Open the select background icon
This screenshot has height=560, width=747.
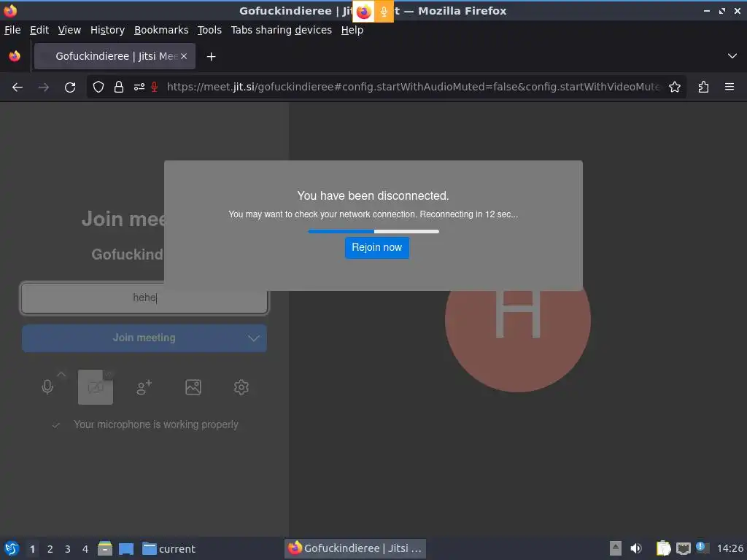point(193,387)
